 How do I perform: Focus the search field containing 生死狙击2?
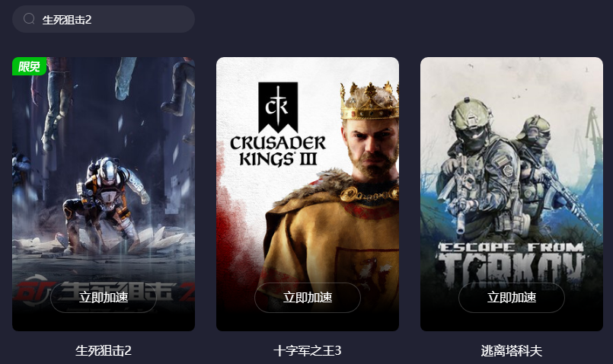tap(104, 19)
